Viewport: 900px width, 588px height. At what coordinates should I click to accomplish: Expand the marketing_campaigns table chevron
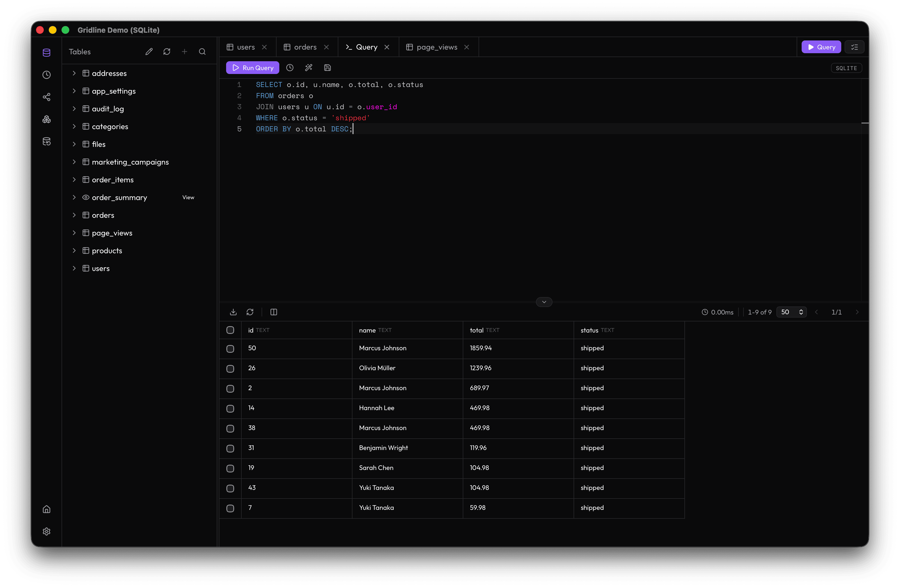(x=74, y=162)
